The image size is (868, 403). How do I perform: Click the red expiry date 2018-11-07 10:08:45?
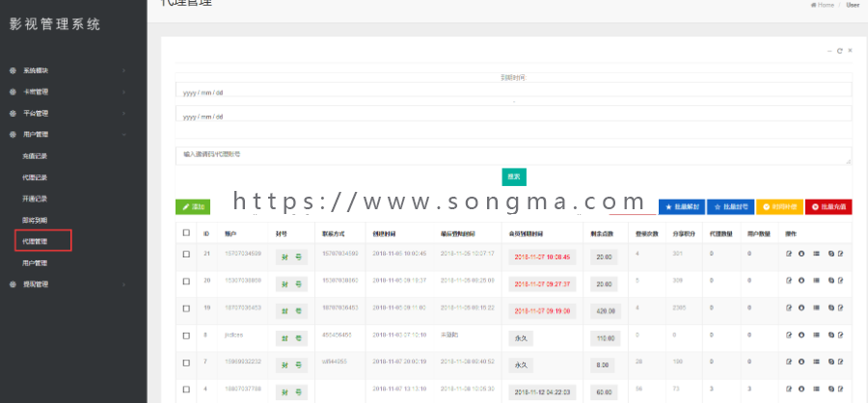tap(542, 257)
